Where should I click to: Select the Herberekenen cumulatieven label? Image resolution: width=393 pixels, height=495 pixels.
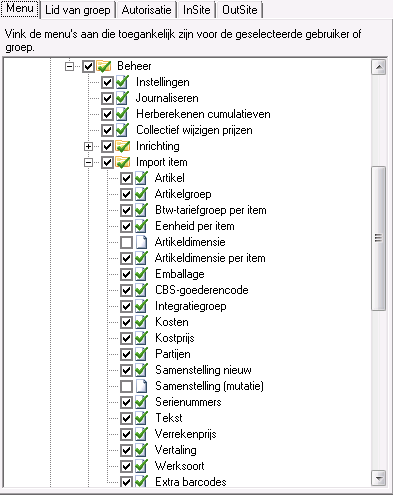(203, 114)
